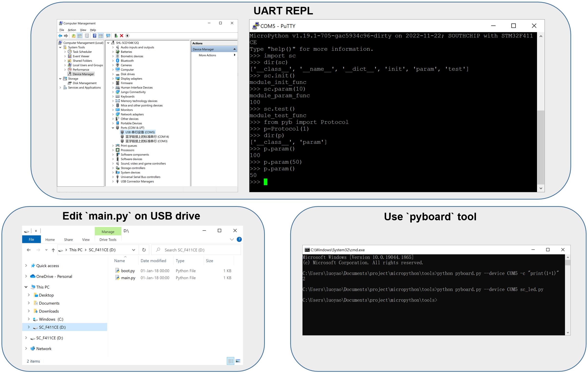Open the address bar history dropdown in Explorer
588x373 pixels.
[x=134, y=250]
